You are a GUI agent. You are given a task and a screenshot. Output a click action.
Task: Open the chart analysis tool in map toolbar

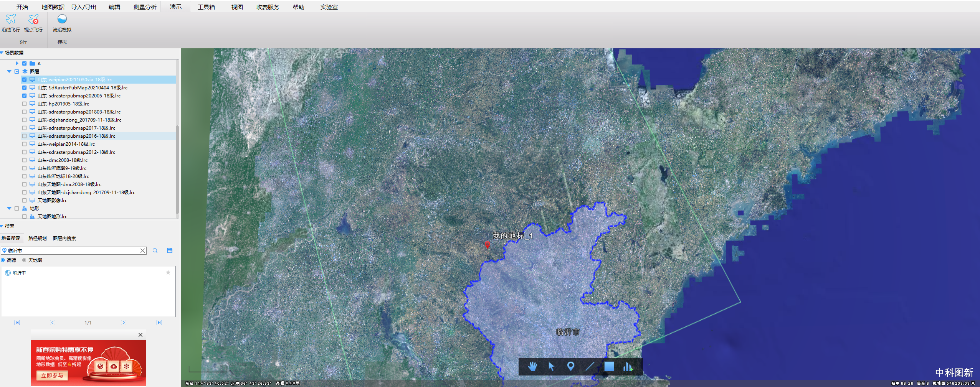click(628, 367)
